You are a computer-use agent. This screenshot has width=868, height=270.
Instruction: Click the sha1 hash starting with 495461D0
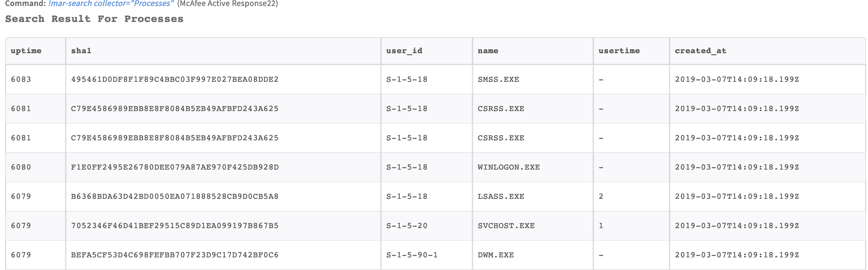pyautogui.click(x=175, y=80)
